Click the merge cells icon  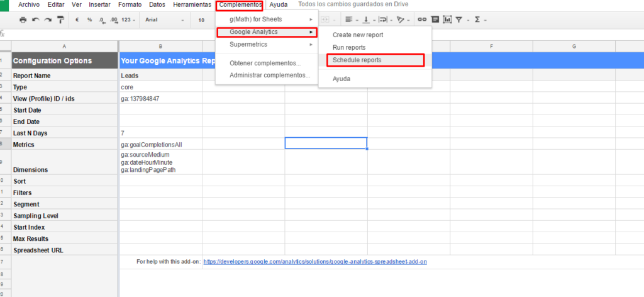click(x=325, y=20)
